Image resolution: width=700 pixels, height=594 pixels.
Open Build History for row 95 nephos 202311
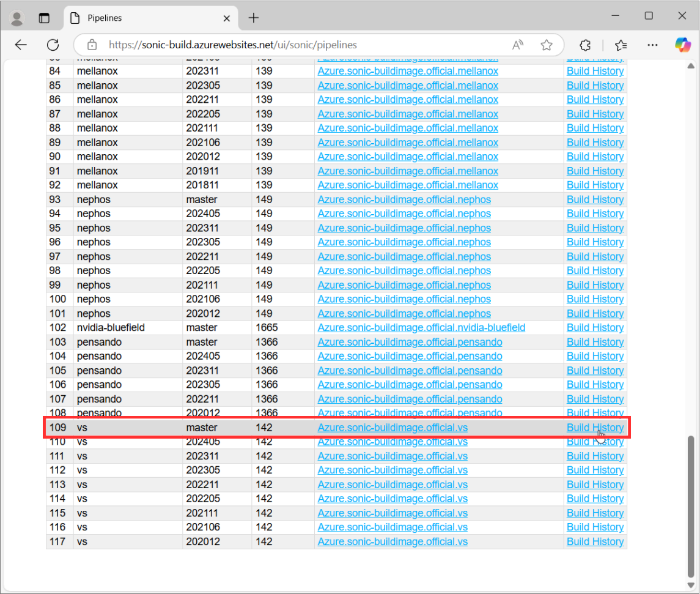[595, 228]
